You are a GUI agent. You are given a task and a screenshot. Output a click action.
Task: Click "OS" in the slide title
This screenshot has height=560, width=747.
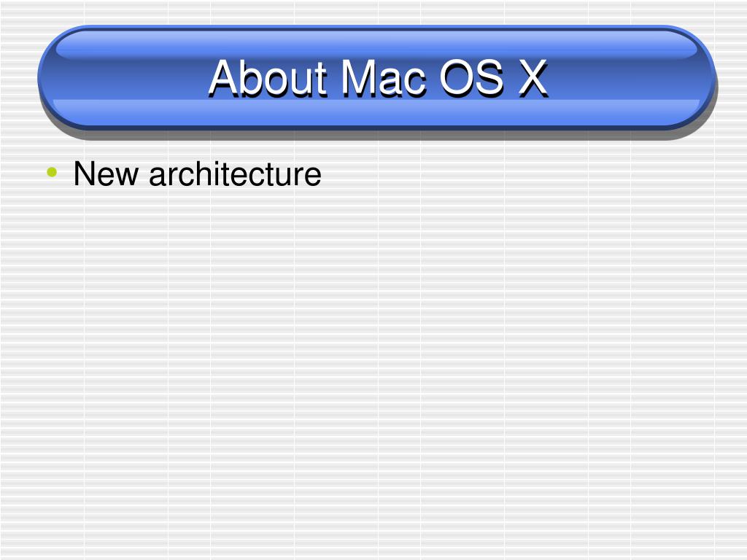471,77
